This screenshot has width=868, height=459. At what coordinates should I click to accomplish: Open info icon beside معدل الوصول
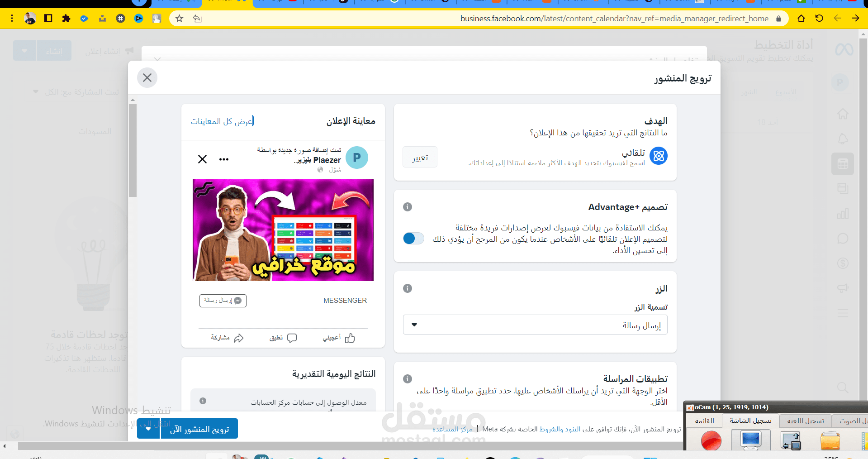coord(203,401)
